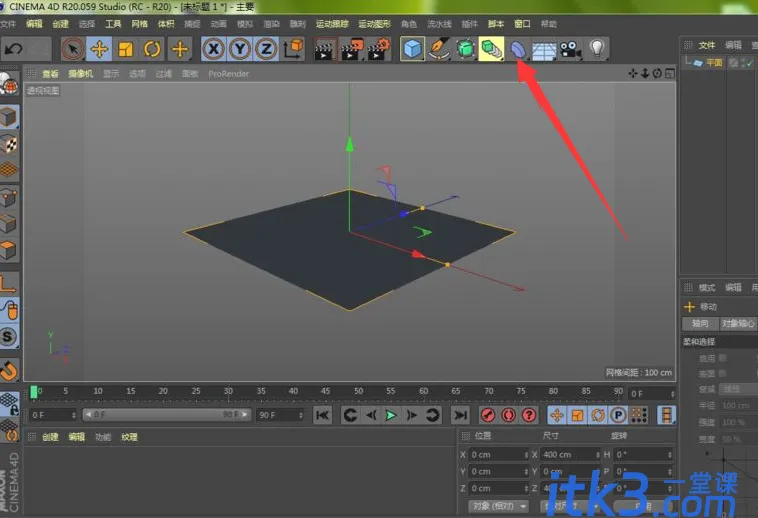Click the green timeline playhead at frame 0
This screenshot has width=758, height=518.
click(x=34, y=392)
